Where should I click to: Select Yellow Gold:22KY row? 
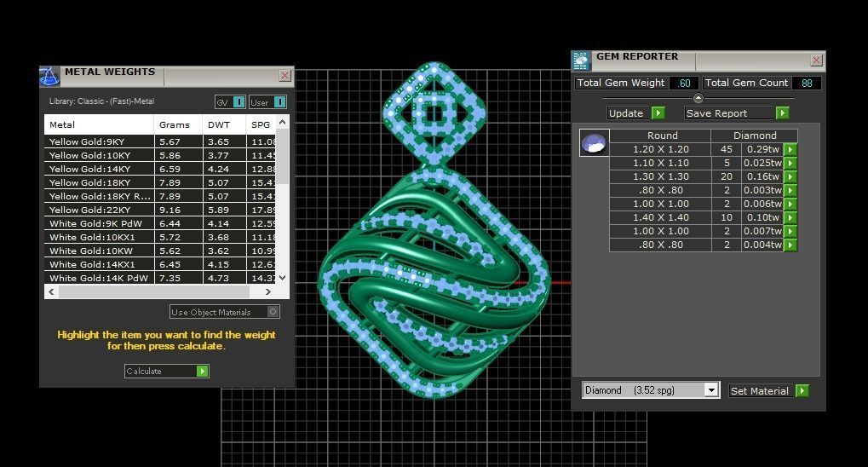pos(160,210)
